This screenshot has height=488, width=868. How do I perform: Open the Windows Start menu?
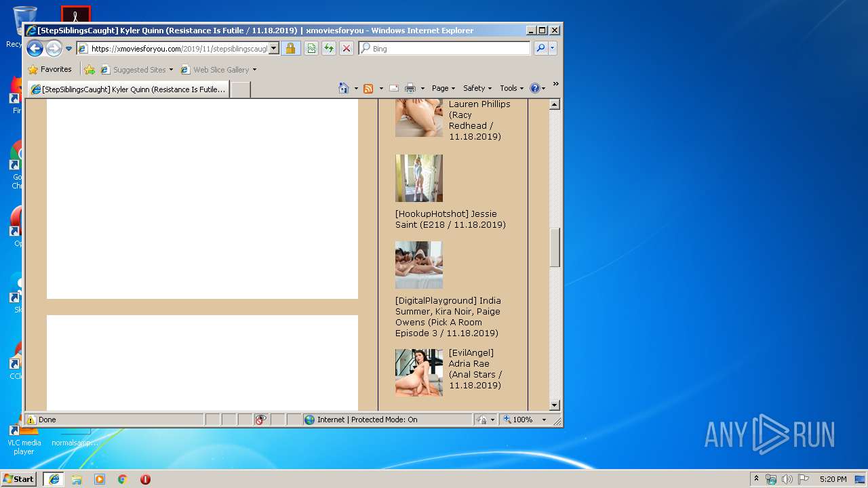tap(19, 479)
